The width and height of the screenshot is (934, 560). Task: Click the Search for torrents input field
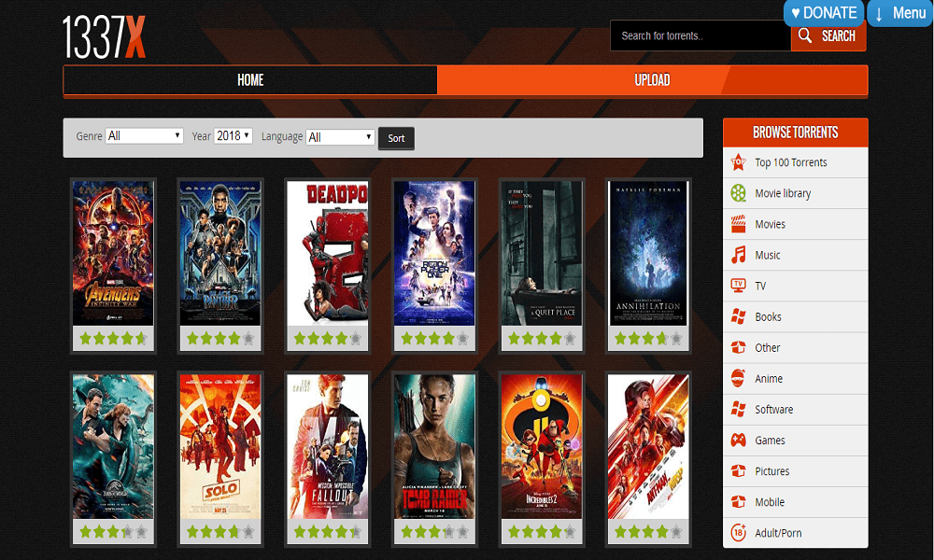click(x=701, y=35)
